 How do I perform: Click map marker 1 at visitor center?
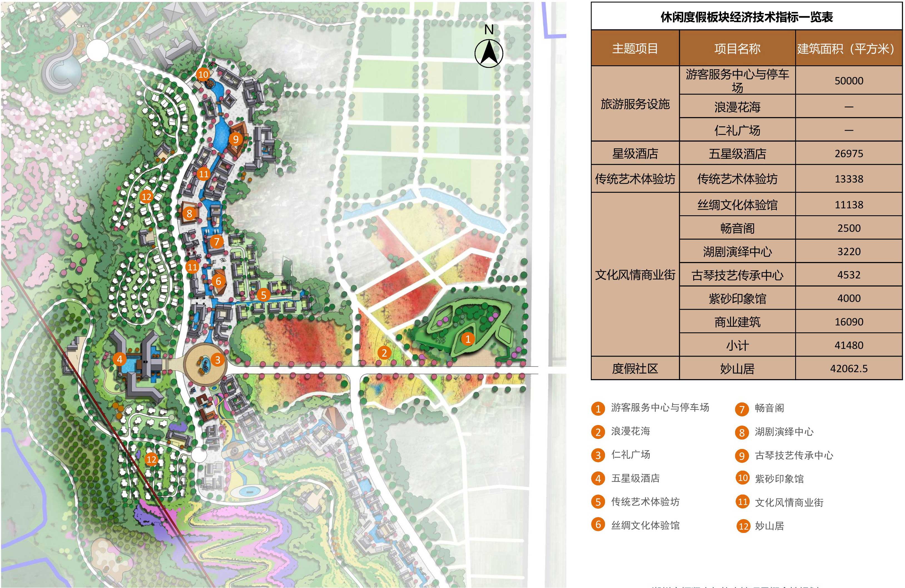click(x=468, y=339)
